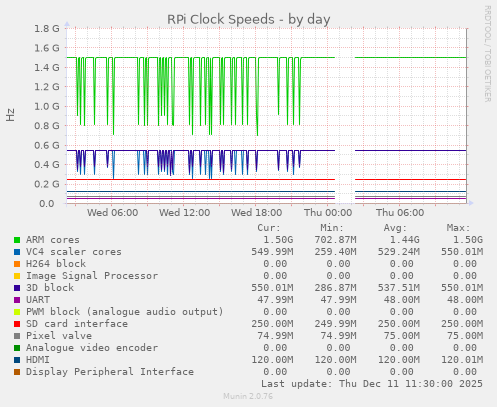The image size is (497, 407).
Task: Click the red SD card interface swatch
Action: point(17,324)
